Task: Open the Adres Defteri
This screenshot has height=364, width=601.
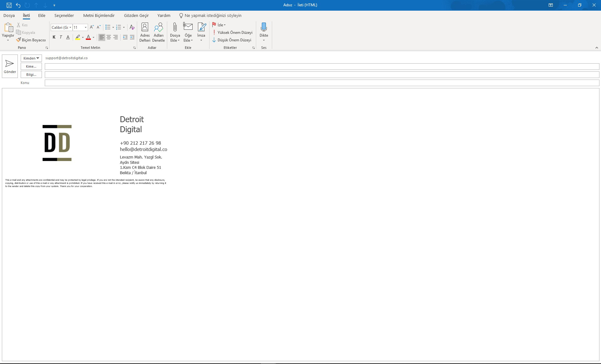Action: tap(145, 32)
